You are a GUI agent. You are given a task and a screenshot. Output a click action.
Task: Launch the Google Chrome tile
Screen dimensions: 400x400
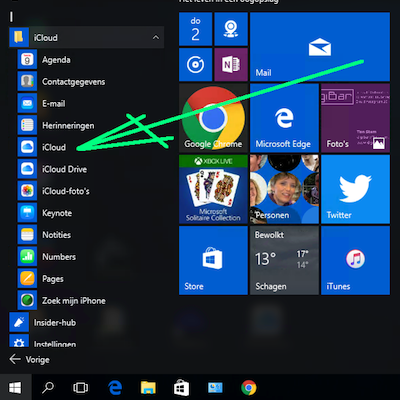[x=213, y=118]
